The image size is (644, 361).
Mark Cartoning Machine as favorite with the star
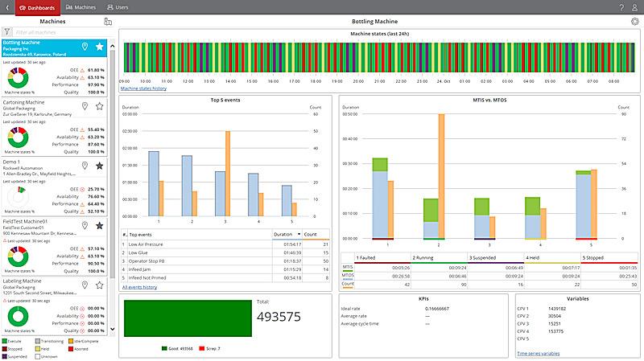pyautogui.click(x=100, y=106)
